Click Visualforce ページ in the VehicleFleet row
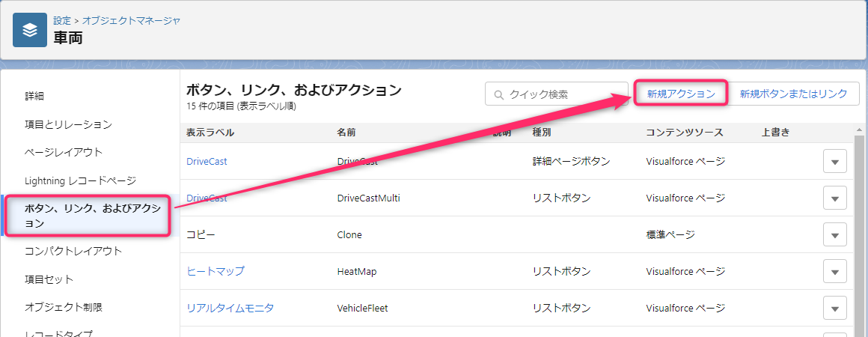 point(685,308)
